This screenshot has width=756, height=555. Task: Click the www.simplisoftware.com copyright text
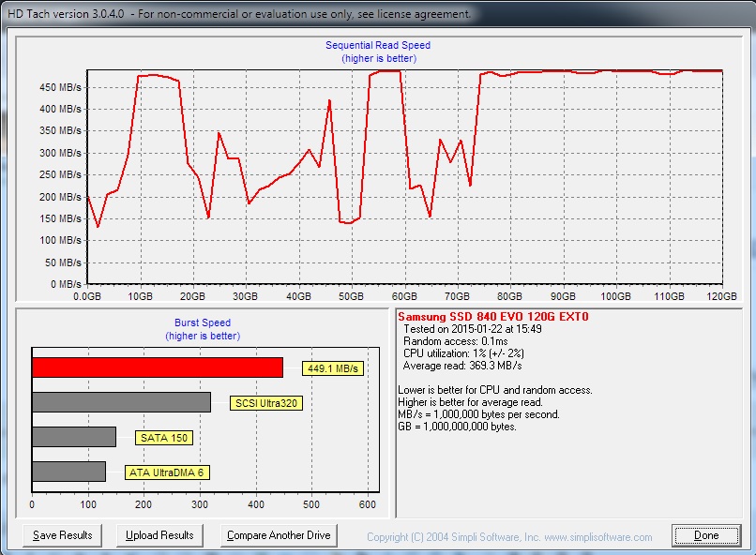click(508, 537)
